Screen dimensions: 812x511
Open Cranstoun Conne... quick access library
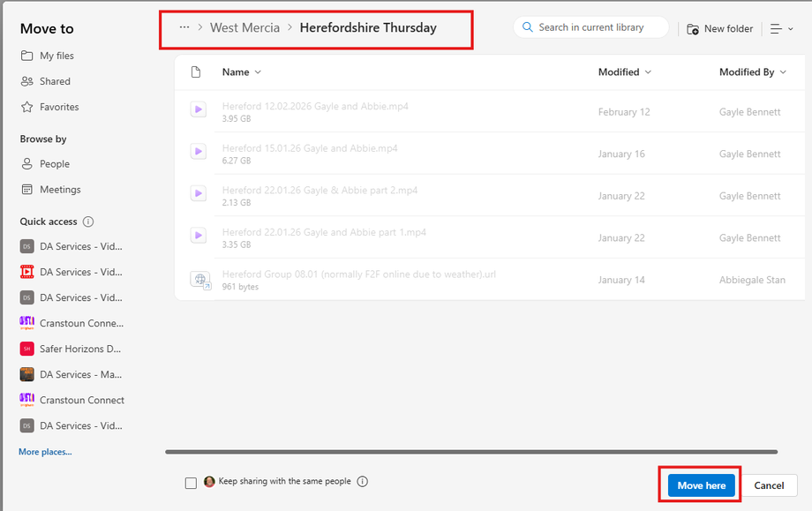coord(72,323)
